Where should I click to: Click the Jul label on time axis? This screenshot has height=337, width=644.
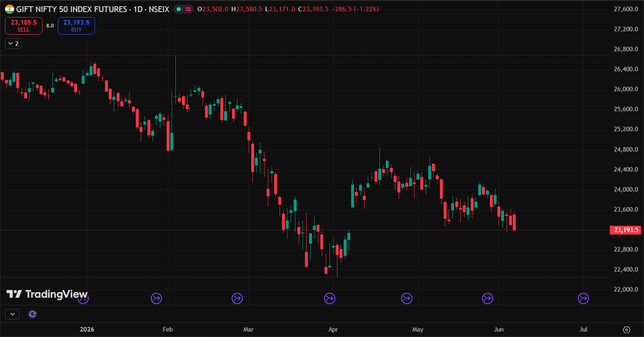[583, 329]
